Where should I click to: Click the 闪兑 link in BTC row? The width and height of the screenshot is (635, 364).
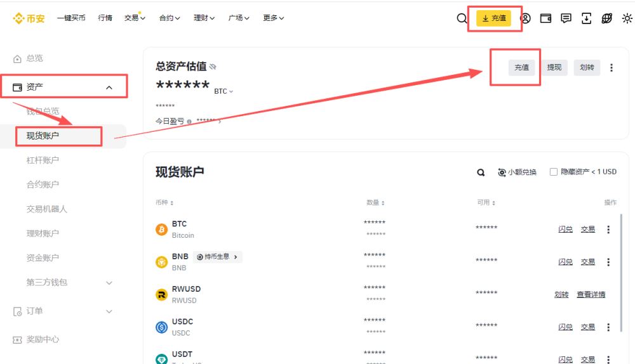(x=565, y=230)
